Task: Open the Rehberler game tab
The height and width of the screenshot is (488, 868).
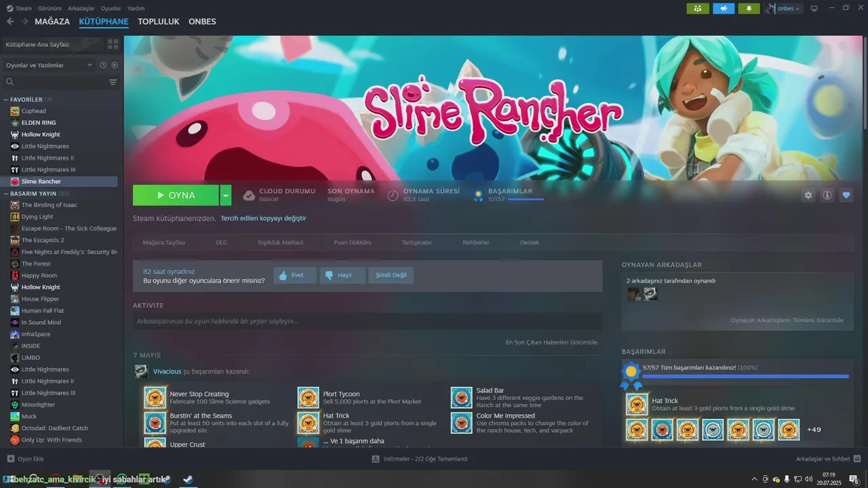Action: click(476, 243)
